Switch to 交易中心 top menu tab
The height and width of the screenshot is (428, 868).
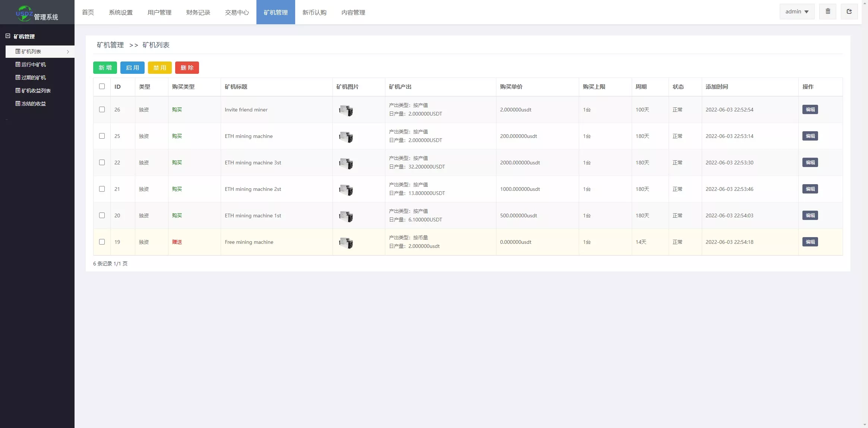click(237, 12)
